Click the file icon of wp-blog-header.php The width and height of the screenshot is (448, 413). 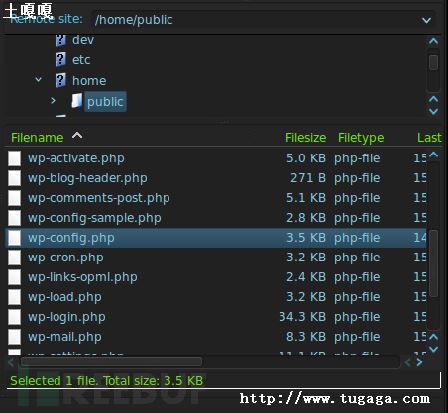click(x=14, y=178)
